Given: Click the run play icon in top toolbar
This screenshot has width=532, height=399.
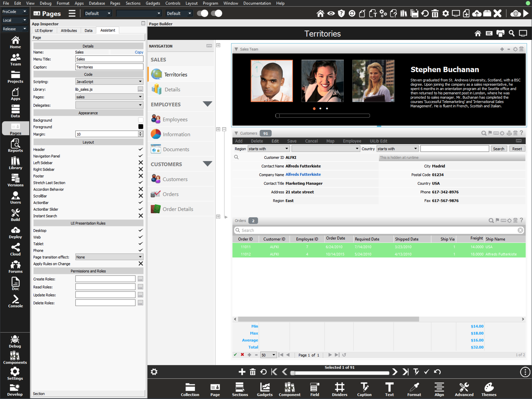Looking at the screenshot, I should [x=526, y=13].
